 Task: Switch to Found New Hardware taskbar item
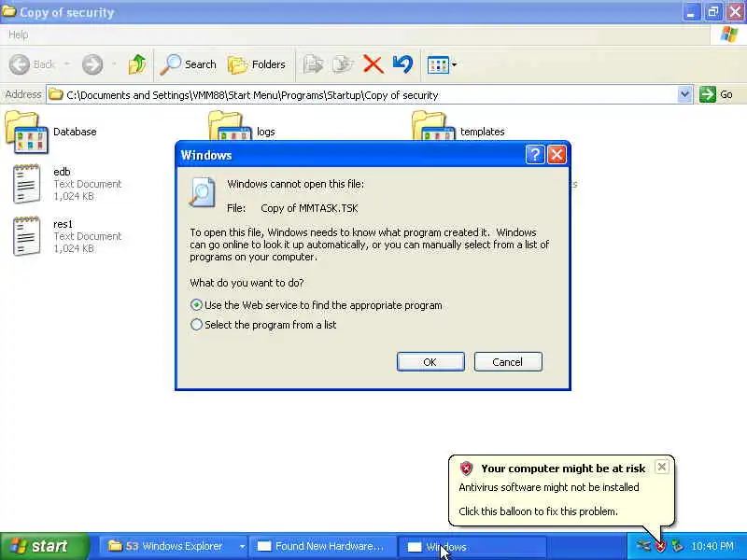click(x=323, y=546)
